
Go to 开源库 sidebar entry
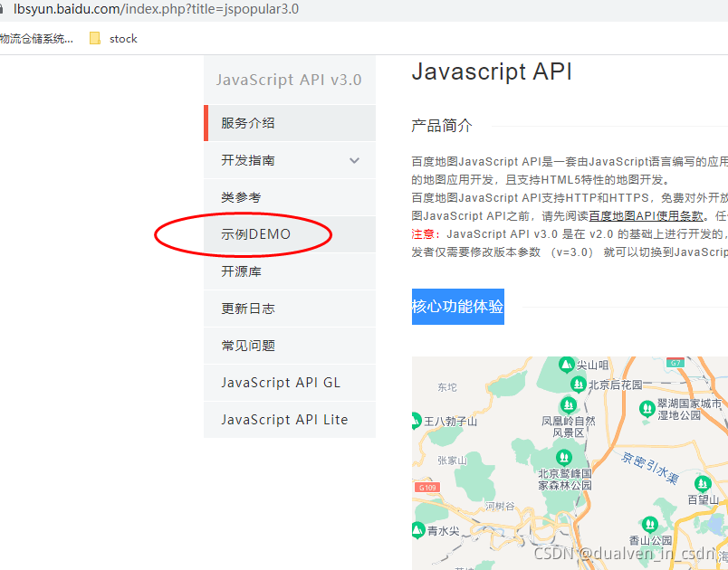pos(290,271)
